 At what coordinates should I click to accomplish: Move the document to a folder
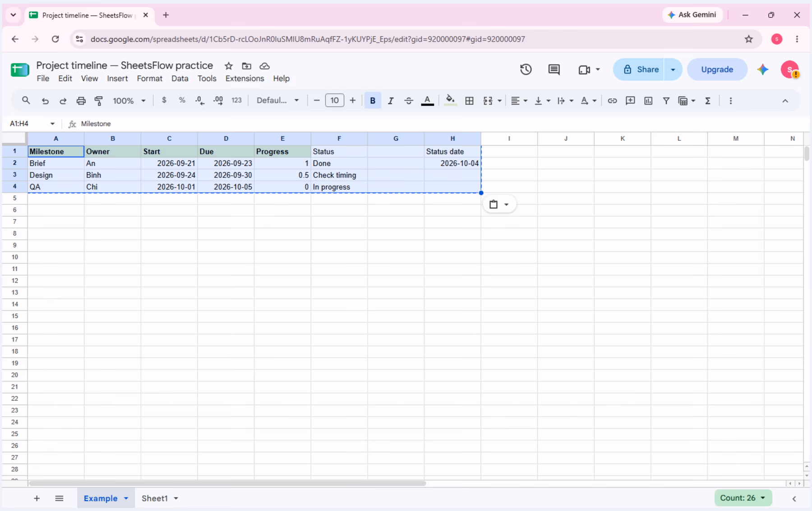coord(246,66)
